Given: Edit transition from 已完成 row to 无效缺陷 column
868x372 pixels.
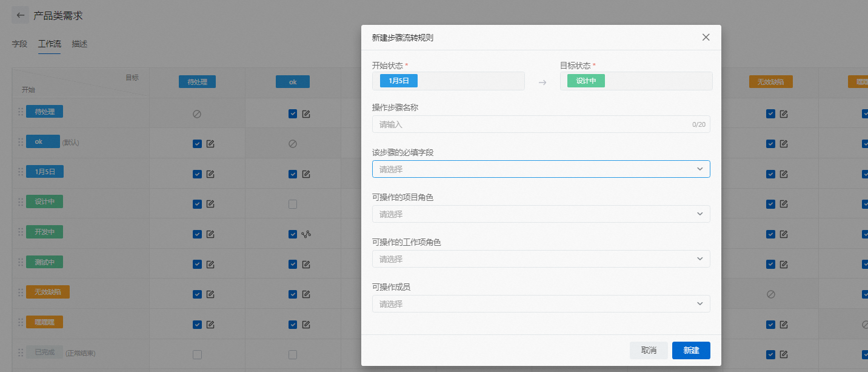Looking at the screenshot, I should click(784, 354).
